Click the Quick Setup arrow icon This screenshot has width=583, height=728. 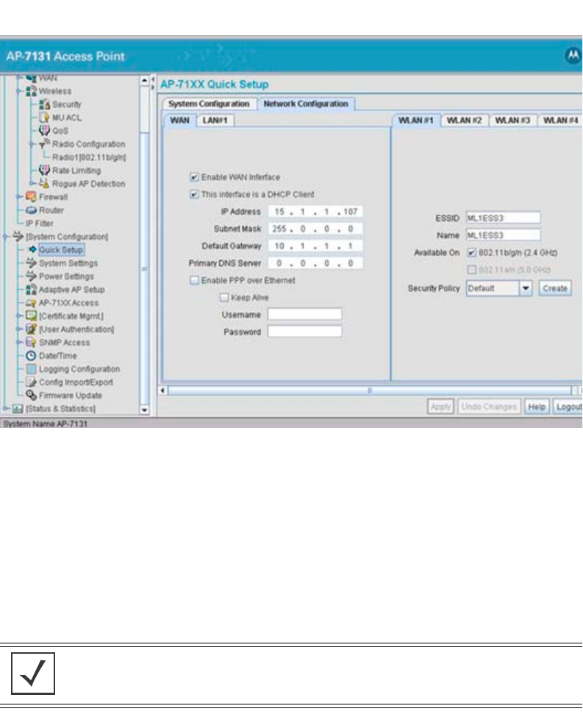click(32, 249)
